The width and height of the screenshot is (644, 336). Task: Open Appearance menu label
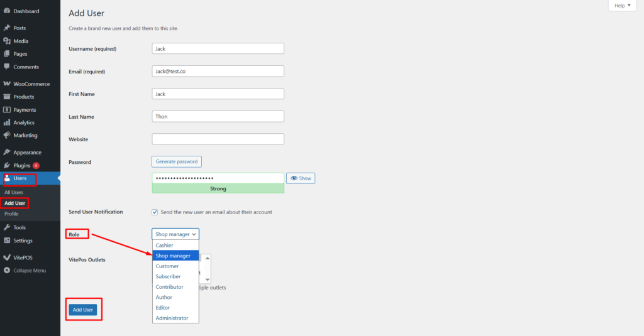coord(27,152)
